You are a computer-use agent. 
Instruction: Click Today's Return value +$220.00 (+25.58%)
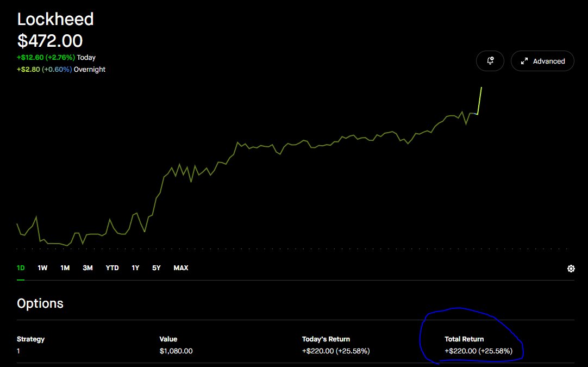[x=336, y=351]
